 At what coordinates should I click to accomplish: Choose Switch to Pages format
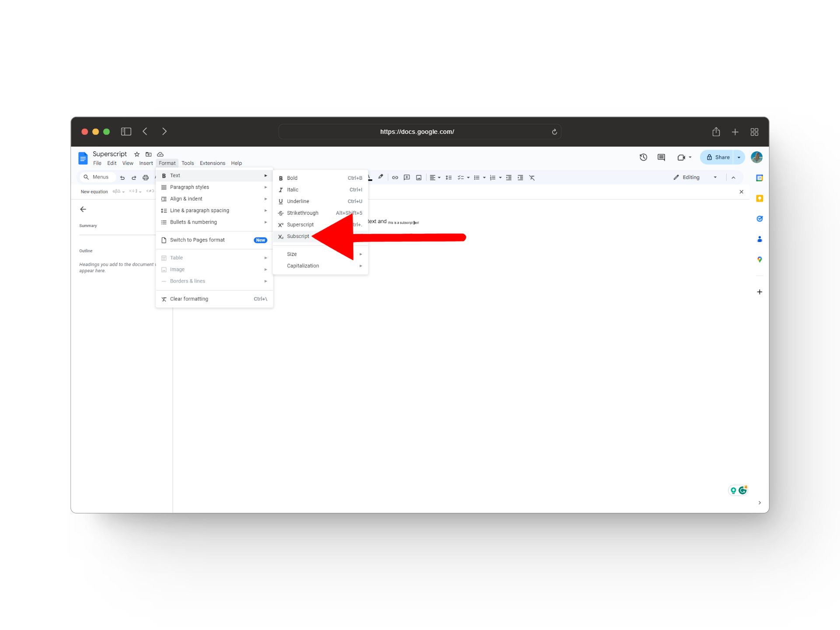pos(197,240)
